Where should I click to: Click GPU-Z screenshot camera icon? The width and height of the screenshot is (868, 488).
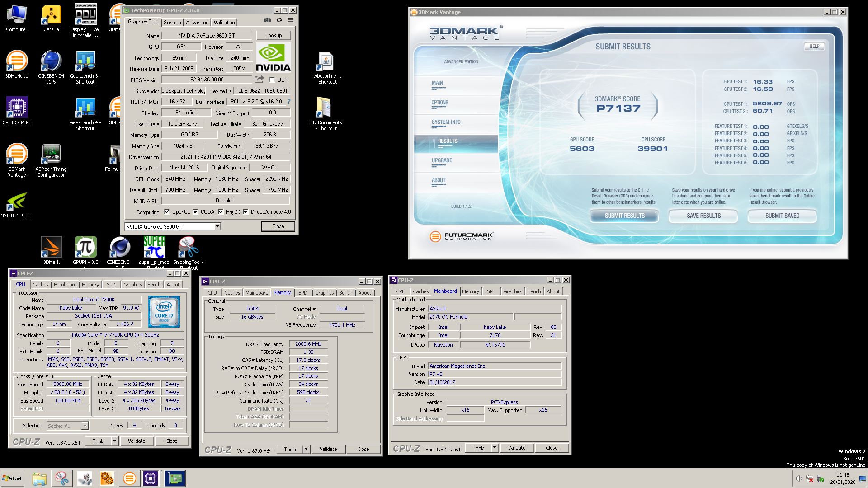[267, 20]
